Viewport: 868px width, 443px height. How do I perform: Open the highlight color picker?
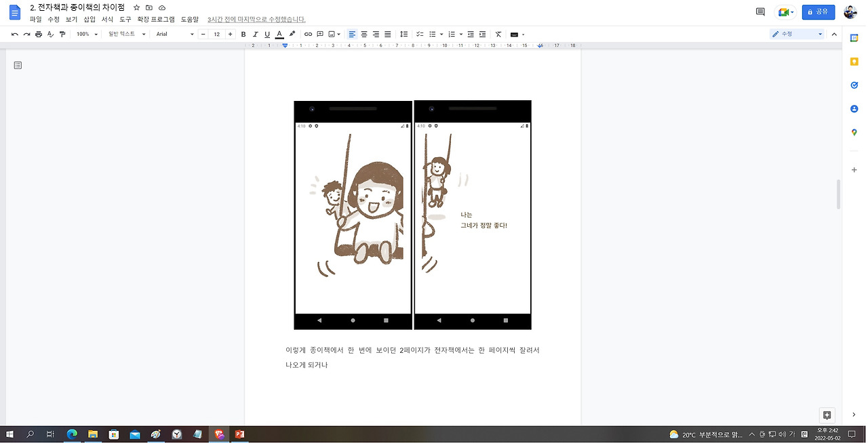pyautogui.click(x=292, y=34)
